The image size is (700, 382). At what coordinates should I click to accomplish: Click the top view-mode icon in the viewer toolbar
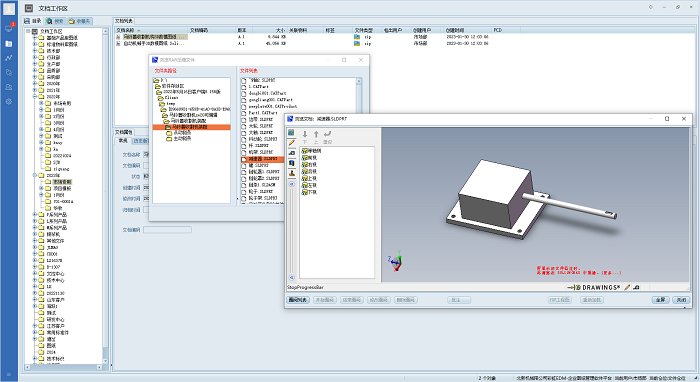pyautogui.click(x=292, y=133)
